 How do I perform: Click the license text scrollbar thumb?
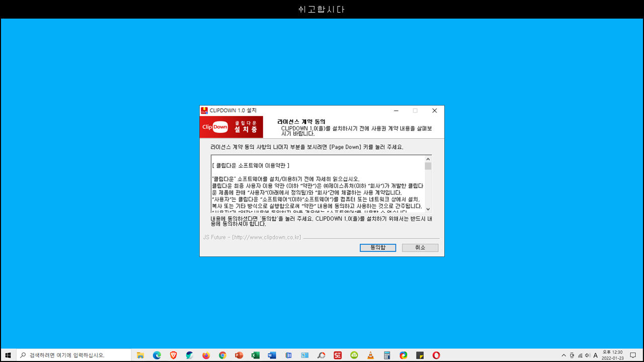pos(428,166)
